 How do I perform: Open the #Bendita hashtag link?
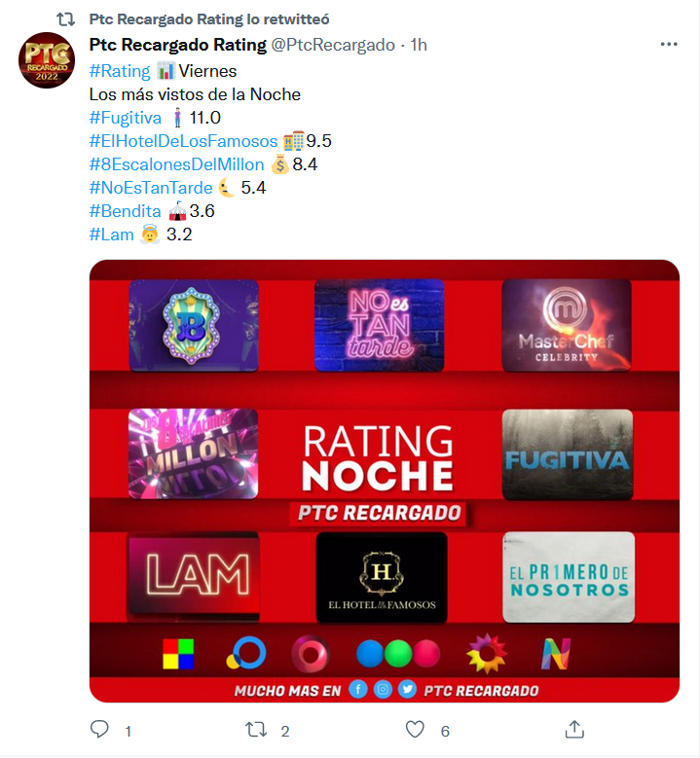click(x=125, y=211)
